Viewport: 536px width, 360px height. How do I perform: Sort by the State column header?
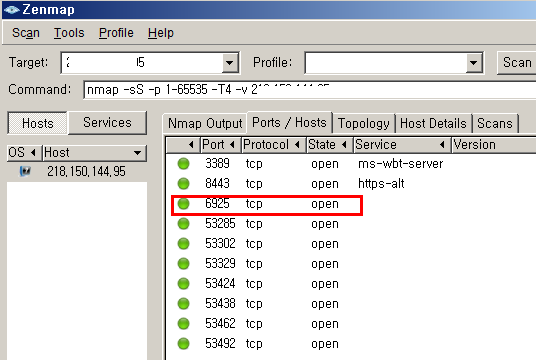tap(330, 145)
